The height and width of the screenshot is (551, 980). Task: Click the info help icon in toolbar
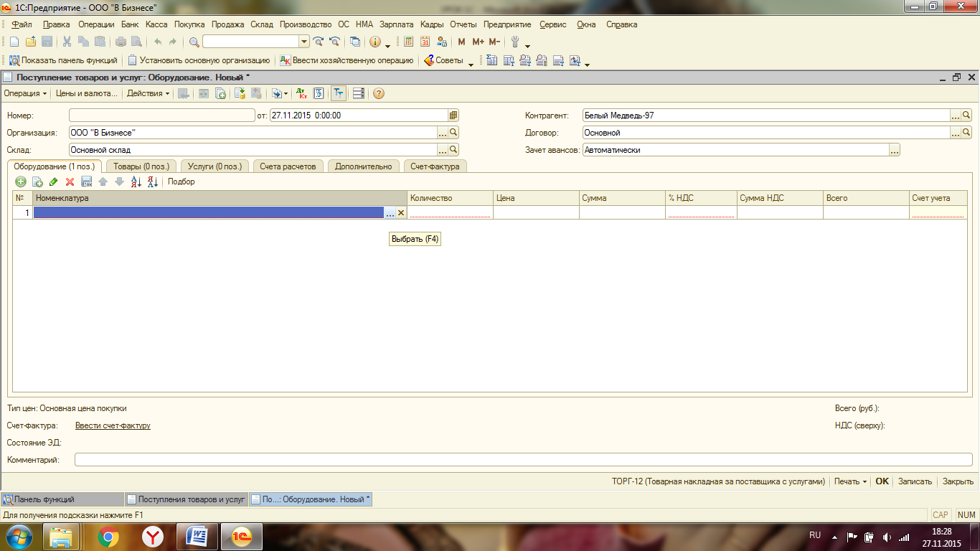[374, 42]
